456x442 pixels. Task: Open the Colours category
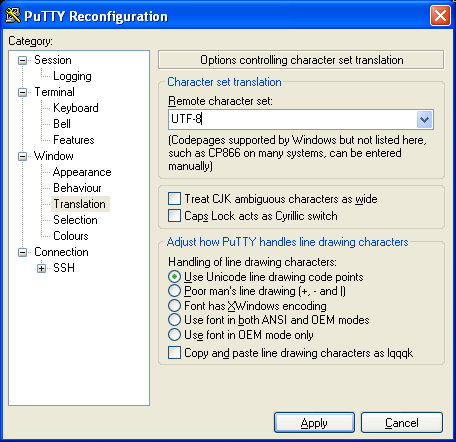(x=71, y=236)
